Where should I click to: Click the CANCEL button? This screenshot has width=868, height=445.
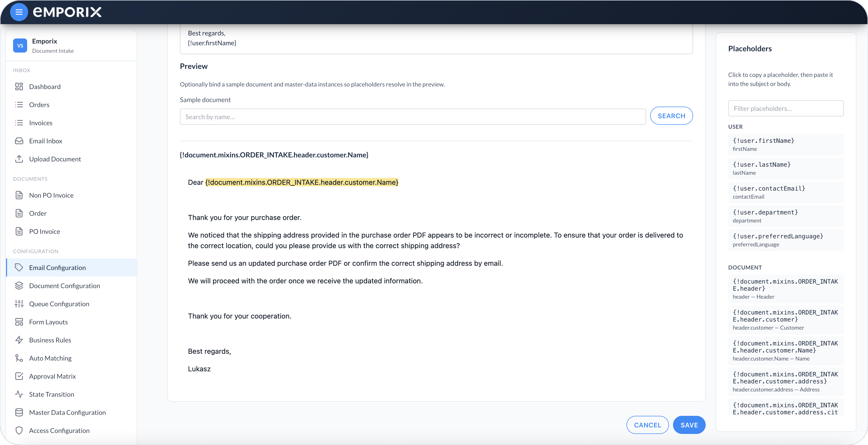pyautogui.click(x=647, y=425)
